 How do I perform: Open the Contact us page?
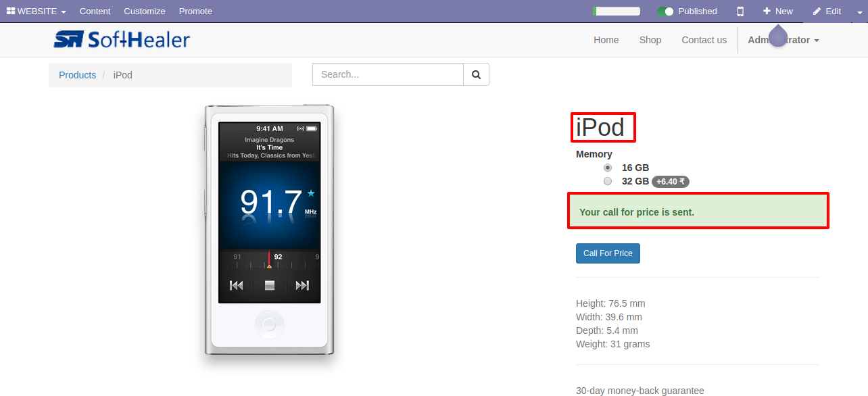704,40
